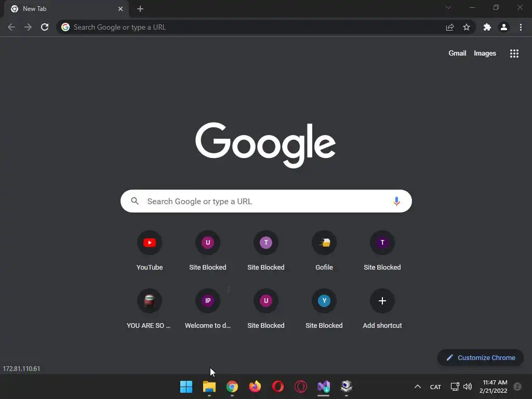
Task: Open the Extensions puzzle icon
Action: 487,27
